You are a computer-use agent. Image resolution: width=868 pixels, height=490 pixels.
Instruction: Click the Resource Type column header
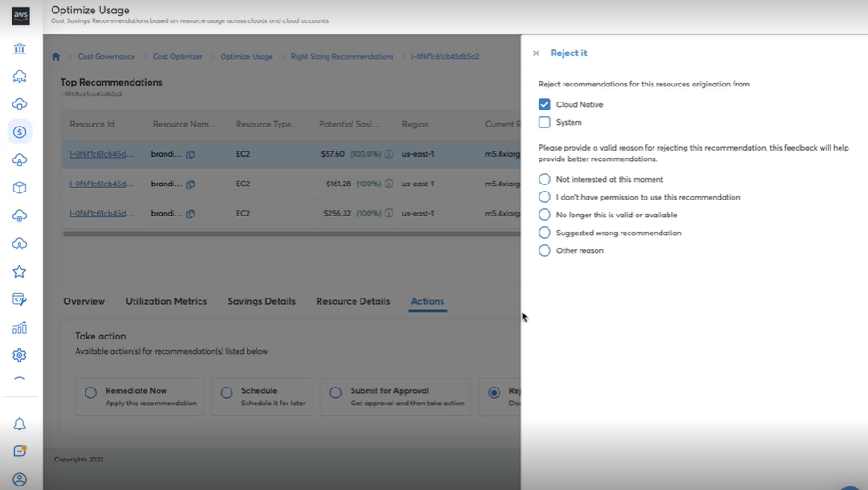coord(267,124)
